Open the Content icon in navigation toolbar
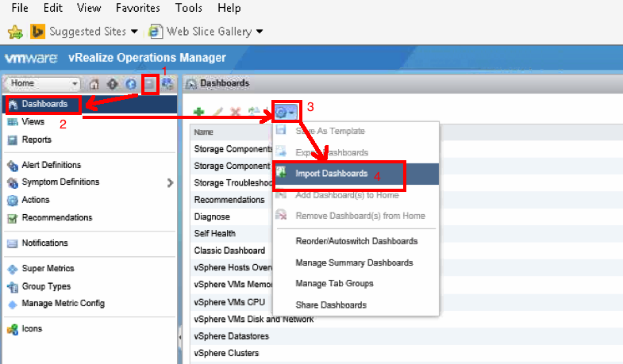 [x=149, y=83]
